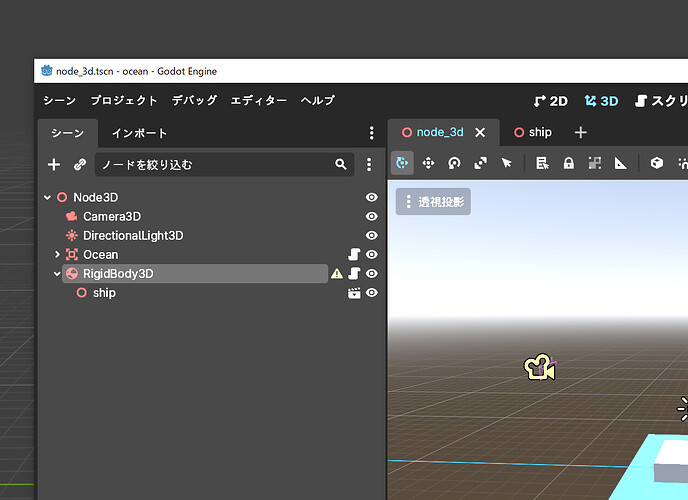Open the scene tree extra options menu
This screenshot has width=688, height=500.
pos(369,164)
